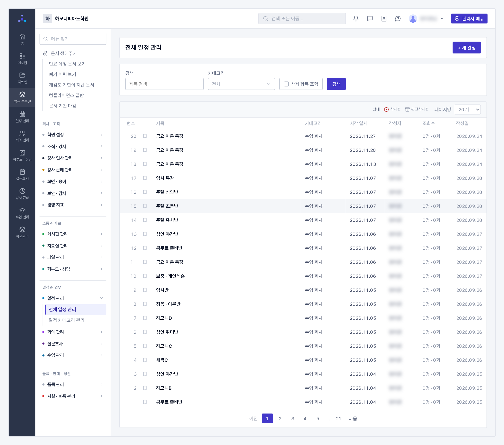Image resolution: width=504 pixels, height=445 pixels.
Task: Click the 다음 next page link
Action: click(353, 418)
